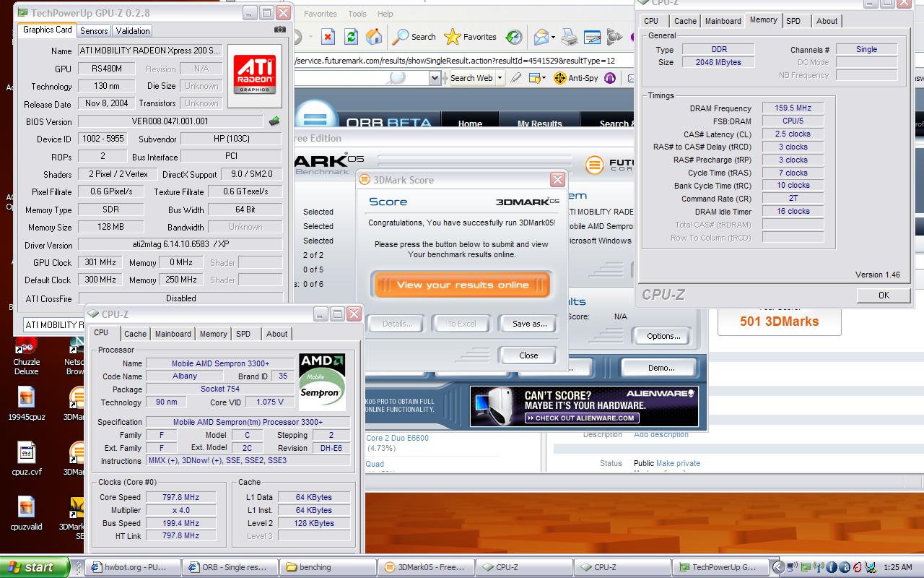
Task: Click Close button in 3DMark Score dialog
Action: [528, 355]
